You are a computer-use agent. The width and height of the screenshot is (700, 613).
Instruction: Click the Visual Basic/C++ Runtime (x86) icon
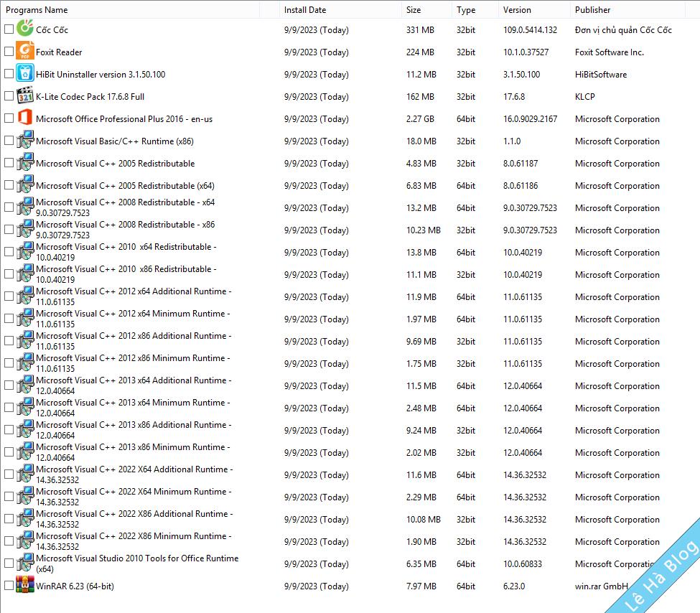25,140
